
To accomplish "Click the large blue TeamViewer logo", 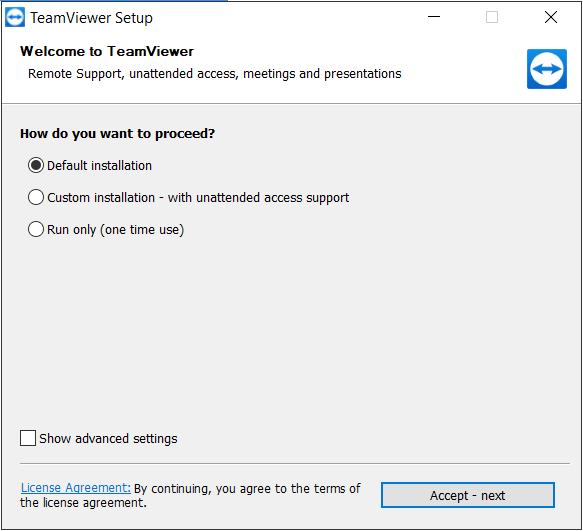I will click(547, 69).
